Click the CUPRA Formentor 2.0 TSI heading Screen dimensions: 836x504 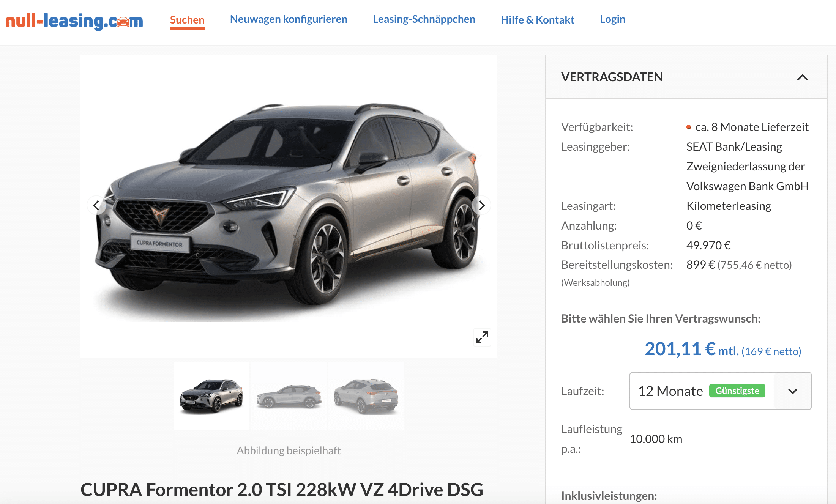pos(282,490)
